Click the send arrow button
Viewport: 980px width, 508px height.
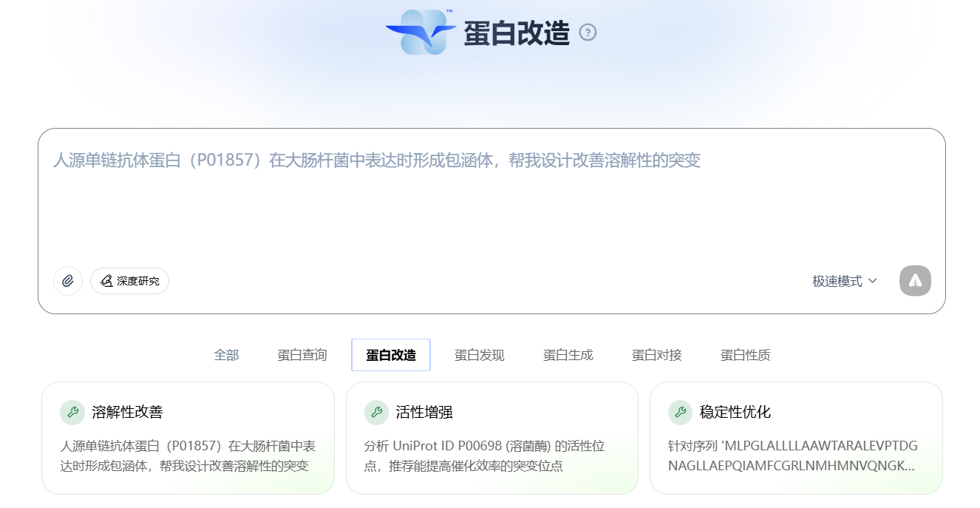tap(915, 281)
